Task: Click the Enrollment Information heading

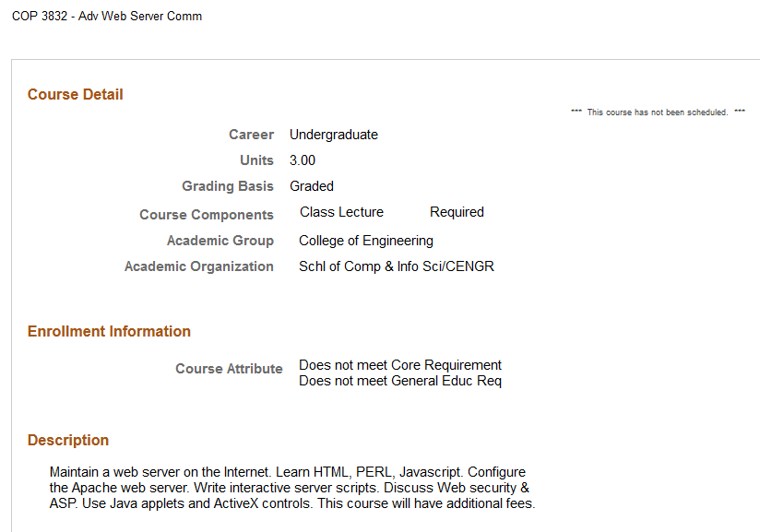Action: (x=109, y=331)
